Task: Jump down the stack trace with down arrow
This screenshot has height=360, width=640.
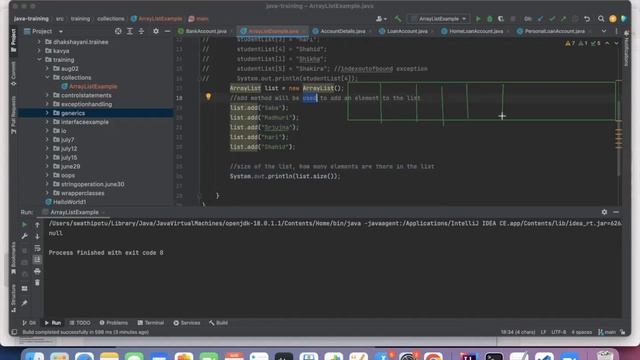Action: [x=37, y=236]
